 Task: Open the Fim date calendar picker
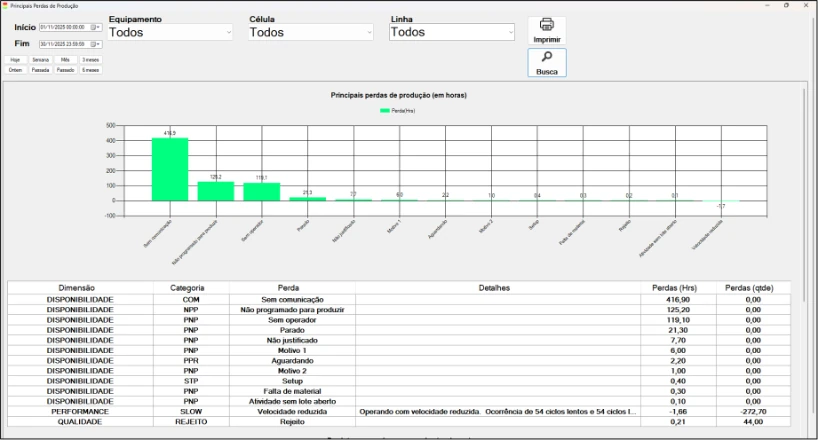tap(95, 44)
